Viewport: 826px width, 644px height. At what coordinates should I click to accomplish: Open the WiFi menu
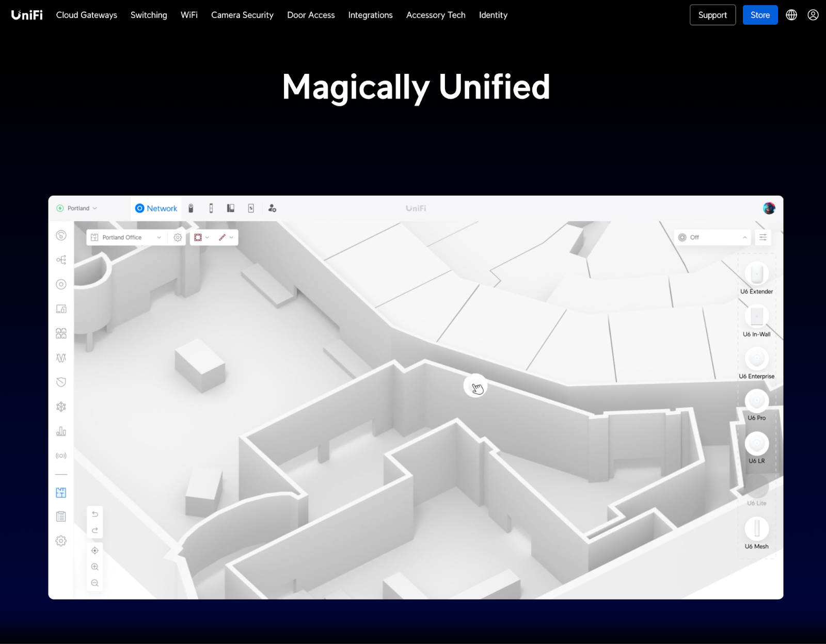tap(189, 15)
